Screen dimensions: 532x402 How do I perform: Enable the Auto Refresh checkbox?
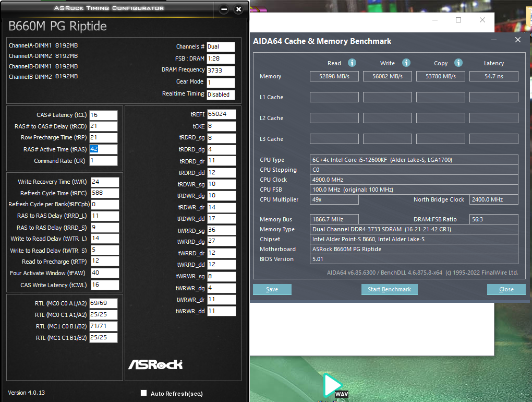[x=144, y=393]
